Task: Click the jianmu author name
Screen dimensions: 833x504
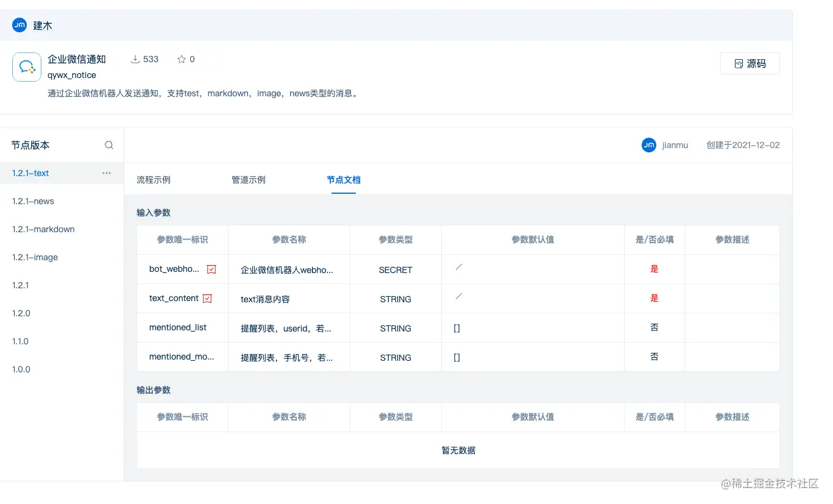Action: (675, 145)
